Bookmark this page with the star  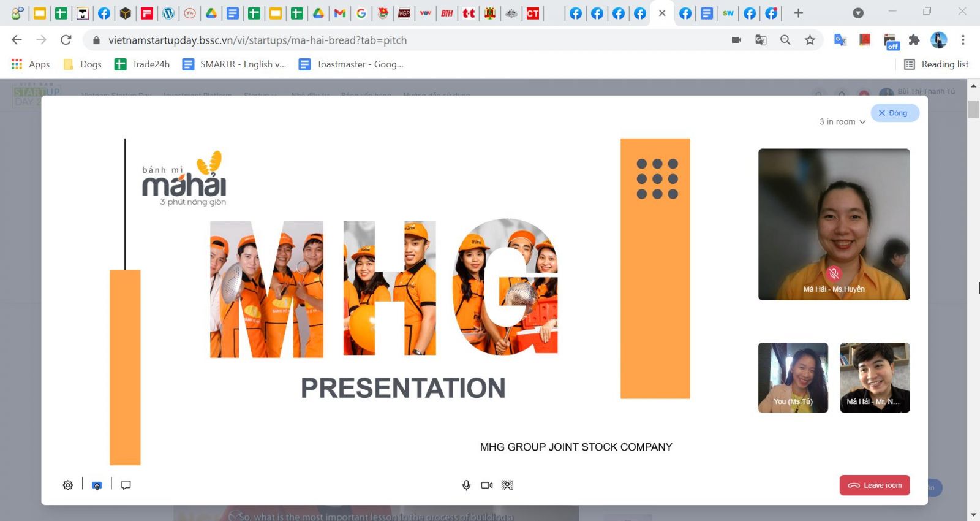tap(810, 40)
